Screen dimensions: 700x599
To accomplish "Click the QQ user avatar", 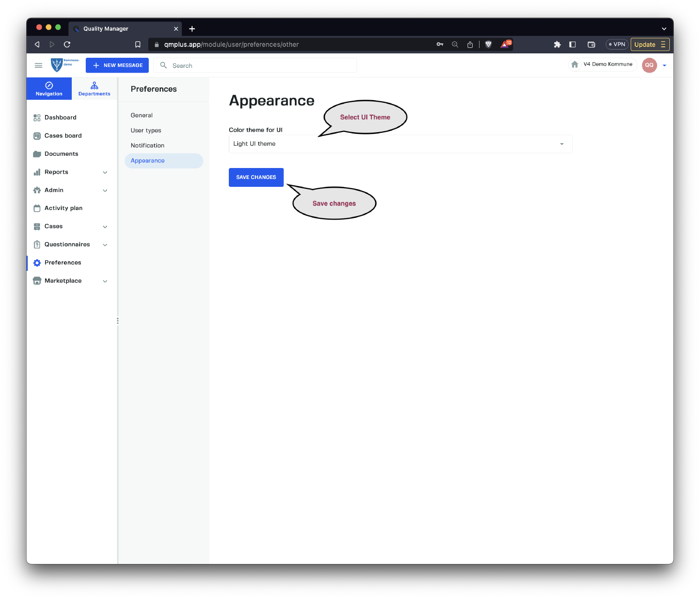I will 649,65.
